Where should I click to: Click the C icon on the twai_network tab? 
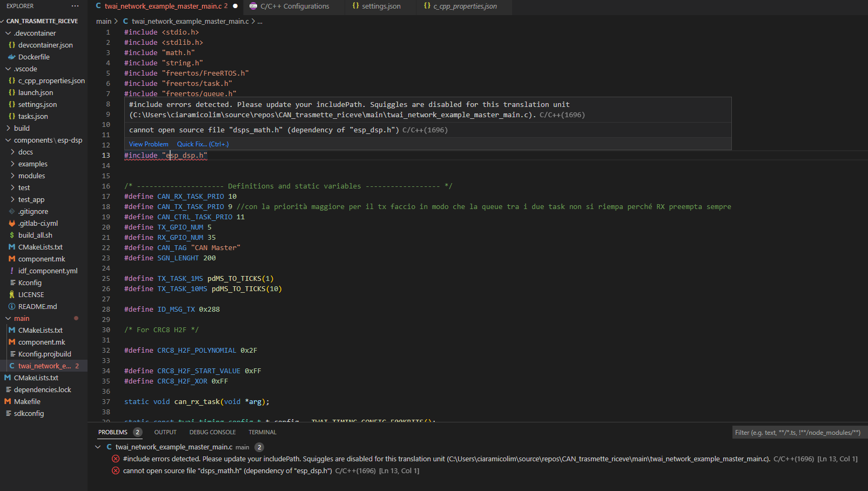(x=98, y=6)
